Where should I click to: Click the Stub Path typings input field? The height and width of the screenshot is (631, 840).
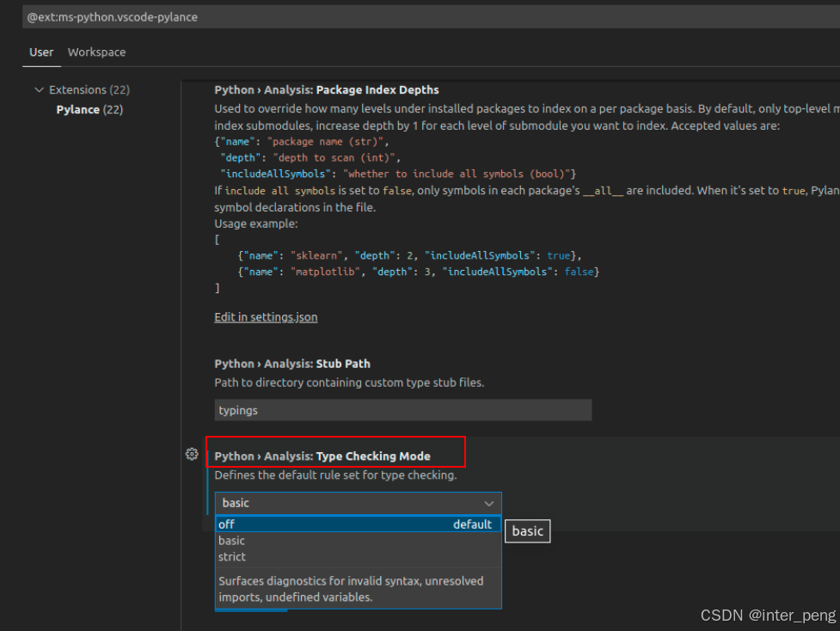pyautogui.click(x=403, y=410)
